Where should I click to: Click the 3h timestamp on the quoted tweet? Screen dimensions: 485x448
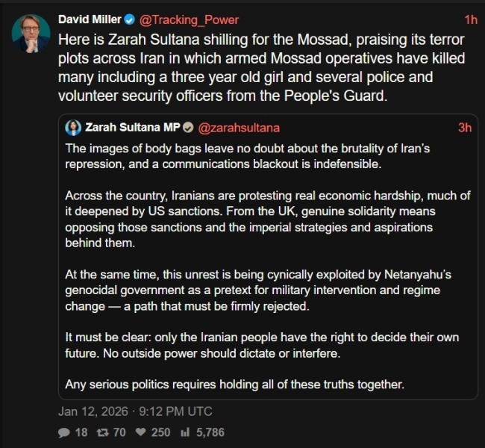tap(464, 128)
